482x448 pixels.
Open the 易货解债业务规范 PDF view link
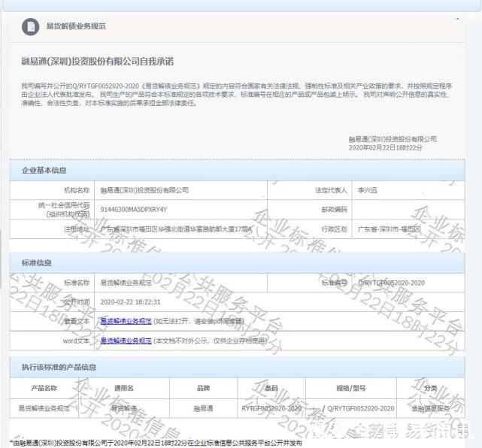click(x=126, y=321)
